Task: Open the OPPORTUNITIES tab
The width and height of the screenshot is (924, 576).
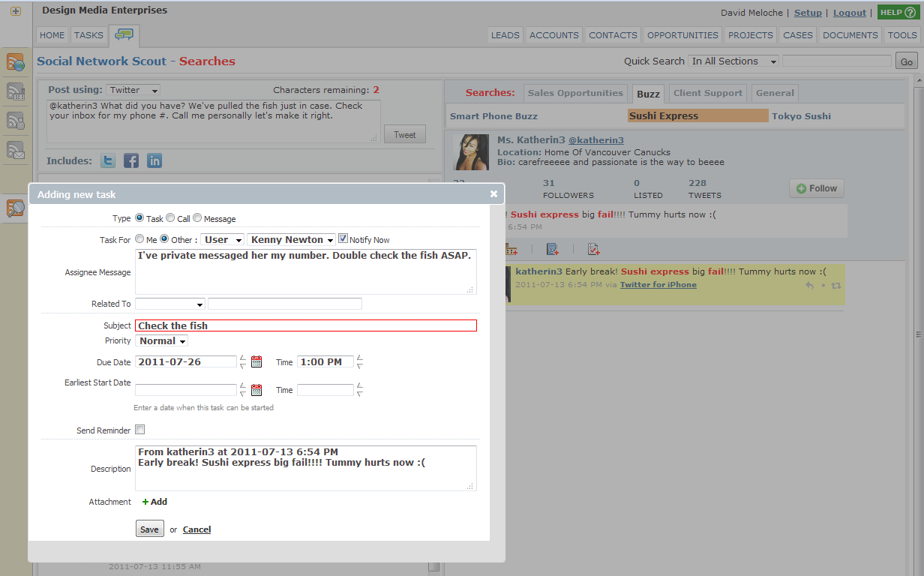Action: point(682,35)
